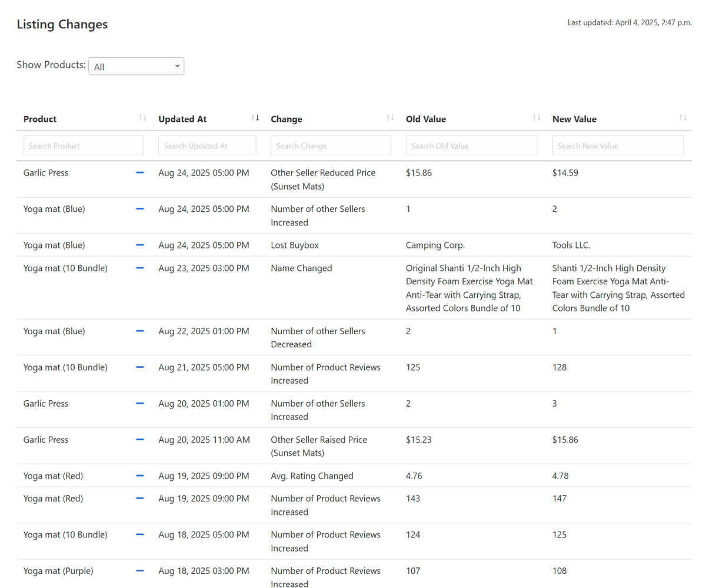This screenshot has width=706, height=588.
Task: Click the minus icon on the Aug 21 review-increase row
Action: (139, 367)
